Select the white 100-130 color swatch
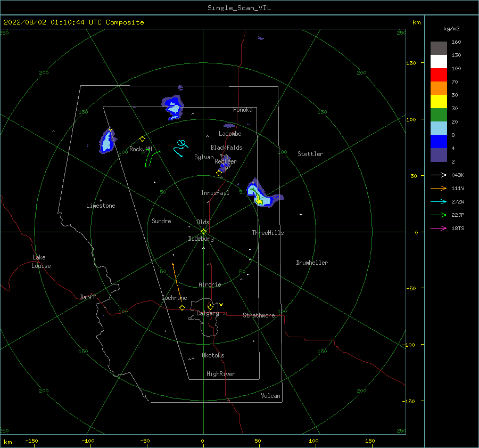 tap(439, 61)
